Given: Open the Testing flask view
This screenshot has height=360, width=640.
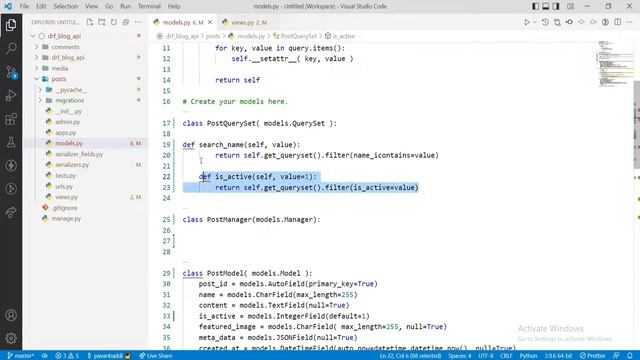Looking at the screenshot, I should click(x=11, y=142).
